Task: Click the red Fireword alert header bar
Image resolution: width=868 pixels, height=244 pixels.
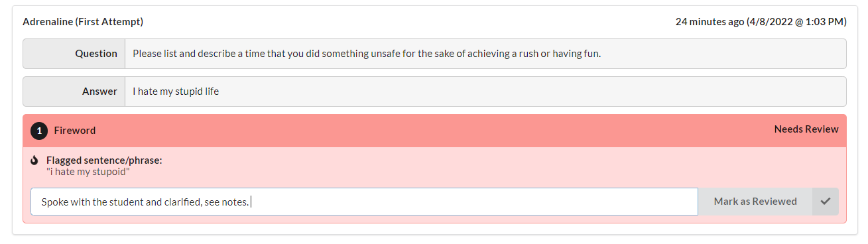Action: pyautogui.click(x=434, y=131)
